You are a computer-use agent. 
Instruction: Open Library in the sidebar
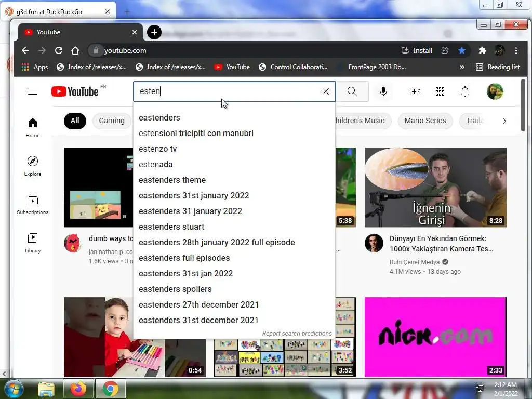click(x=33, y=243)
